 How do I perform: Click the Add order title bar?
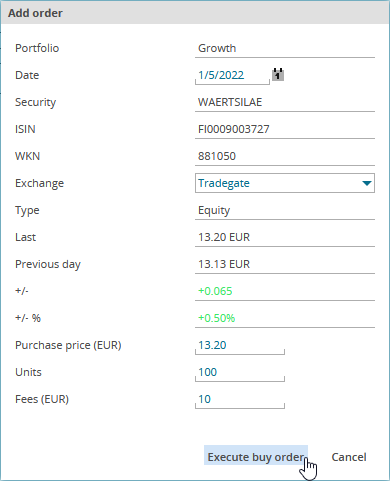(x=195, y=13)
